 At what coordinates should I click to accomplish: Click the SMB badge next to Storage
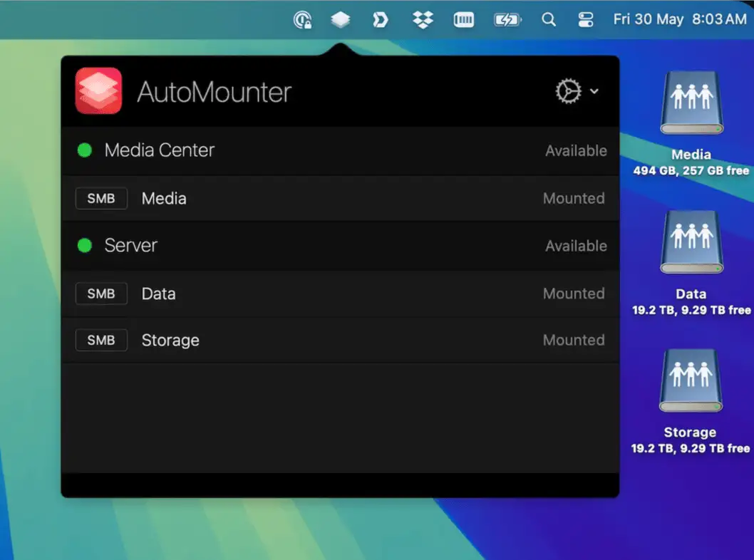[x=101, y=341]
